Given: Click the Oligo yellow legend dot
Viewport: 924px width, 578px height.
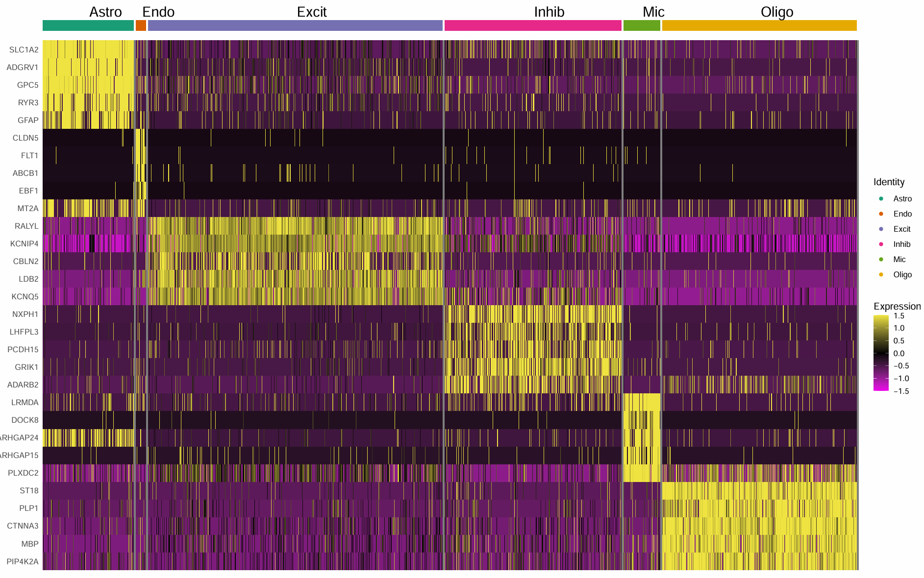Looking at the screenshot, I should [x=881, y=274].
